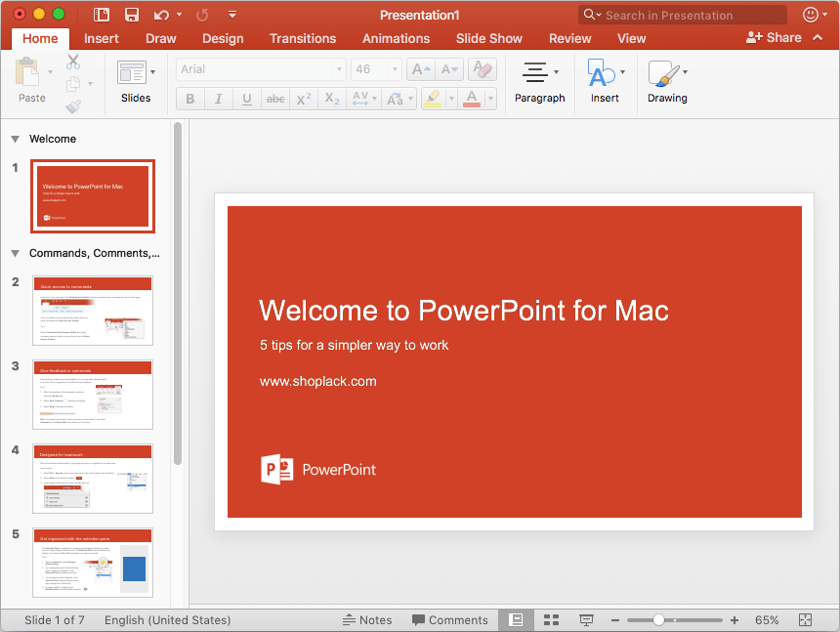Click the Paste clipboard icon
Image resolution: width=840 pixels, height=632 pixels.
pyautogui.click(x=26, y=71)
